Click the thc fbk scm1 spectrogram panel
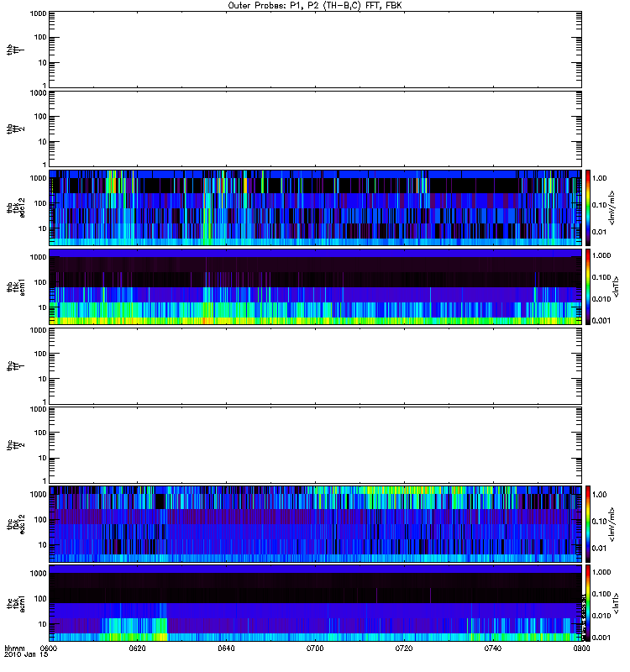 click(x=315, y=603)
